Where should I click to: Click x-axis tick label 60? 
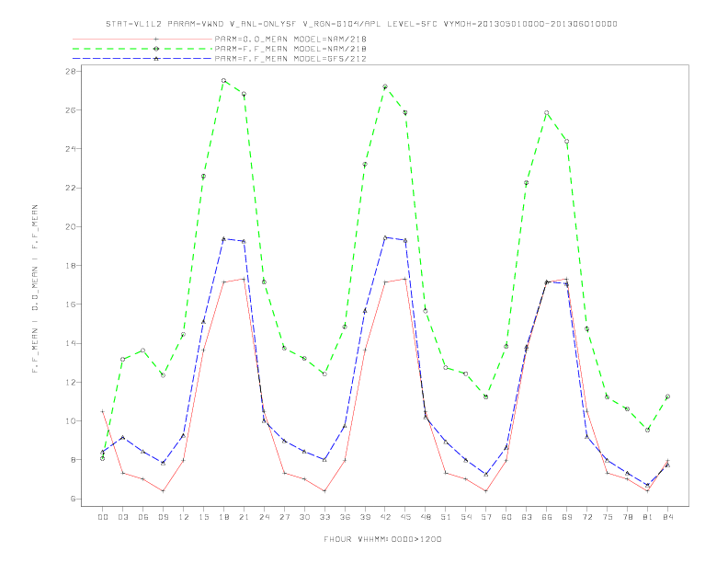coord(506,517)
